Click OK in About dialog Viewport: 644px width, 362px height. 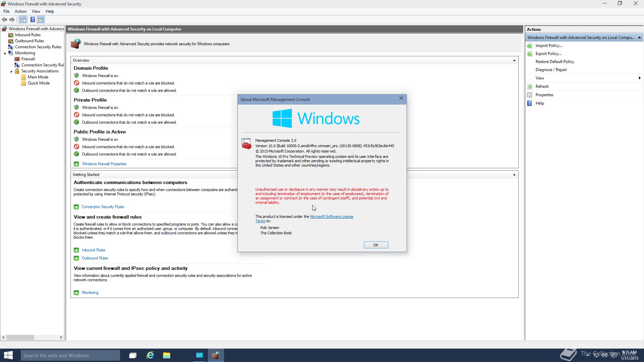click(x=376, y=245)
